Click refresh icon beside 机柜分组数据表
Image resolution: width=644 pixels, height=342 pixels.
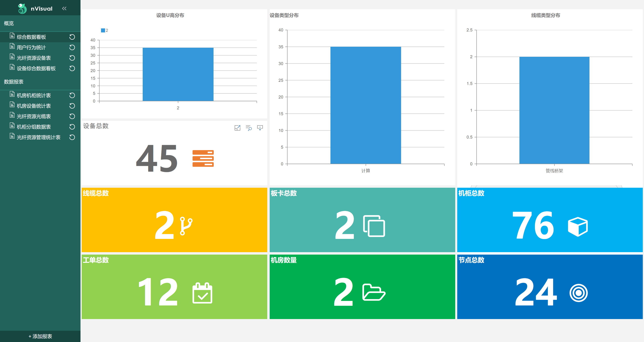[72, 127]
